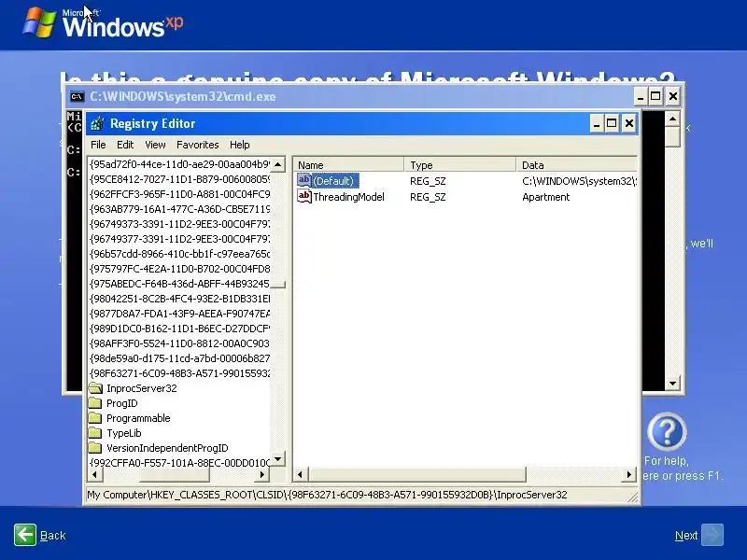Select the VersionIndependentProgID folder icon
747x560 pixels.
(95, 448)
